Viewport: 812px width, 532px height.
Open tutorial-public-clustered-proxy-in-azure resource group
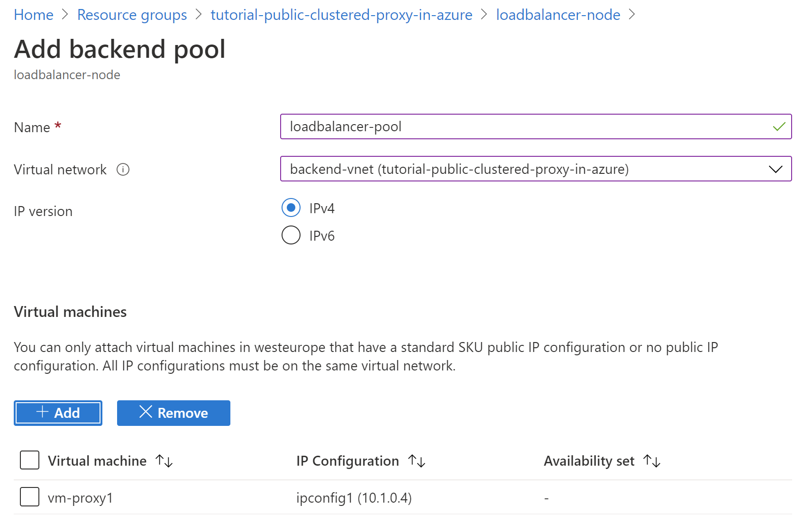[x=341, y=14]
